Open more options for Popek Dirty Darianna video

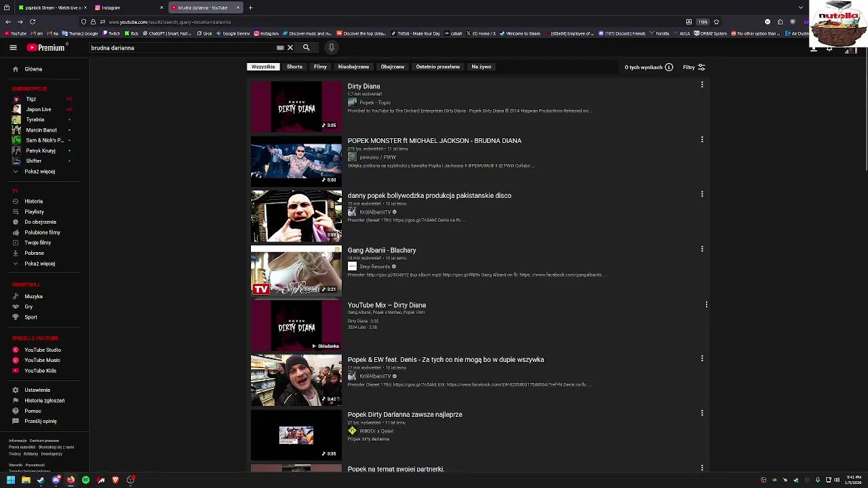702,413
